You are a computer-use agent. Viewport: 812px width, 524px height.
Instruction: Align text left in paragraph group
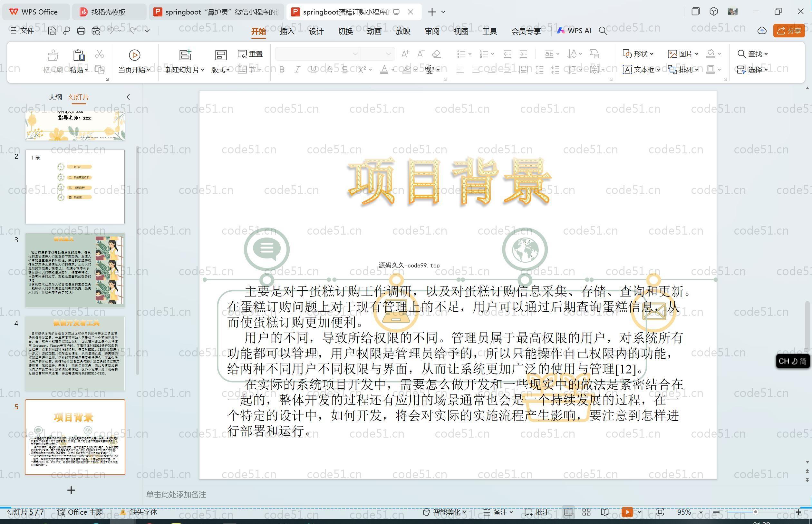pyautogui.click(x=460, y=70)
